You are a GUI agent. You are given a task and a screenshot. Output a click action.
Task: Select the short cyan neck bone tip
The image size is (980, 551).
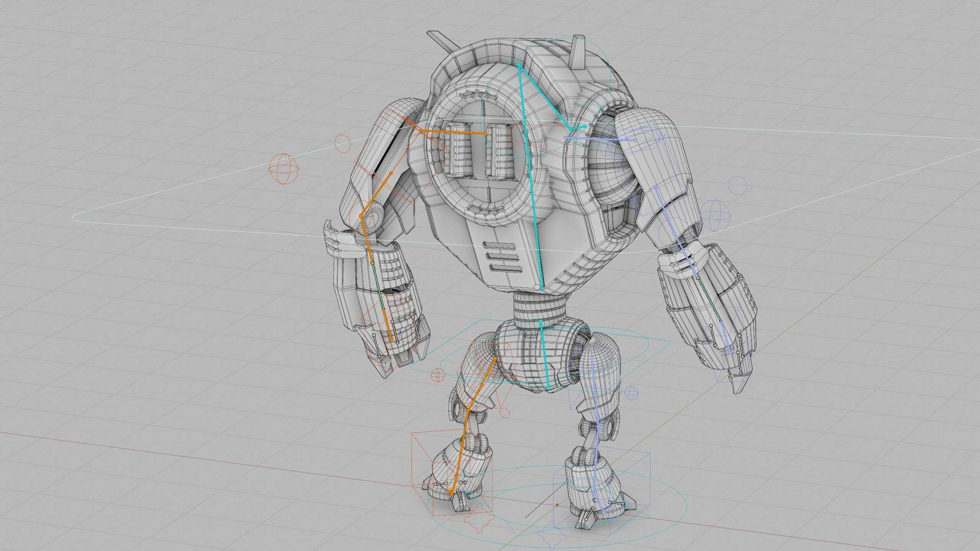coord(578,128)
